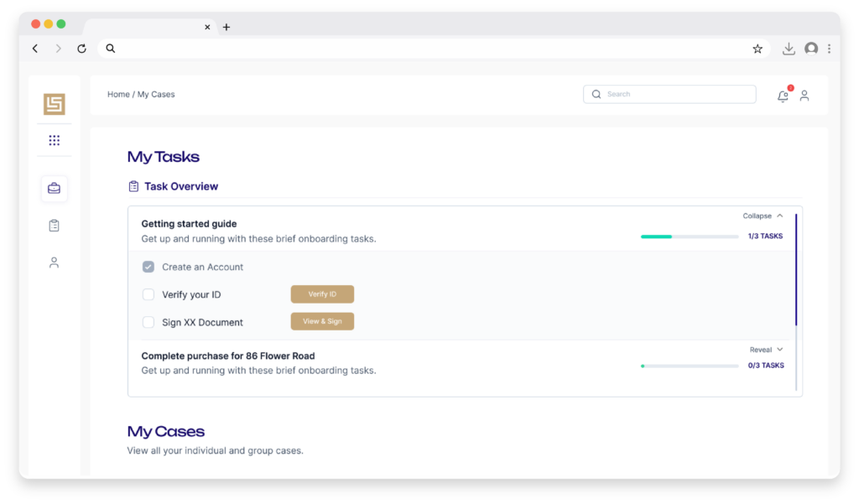Screen dimensions: 859x504
Task: Click the browser downloads icon
Action: tap(789, 49)
